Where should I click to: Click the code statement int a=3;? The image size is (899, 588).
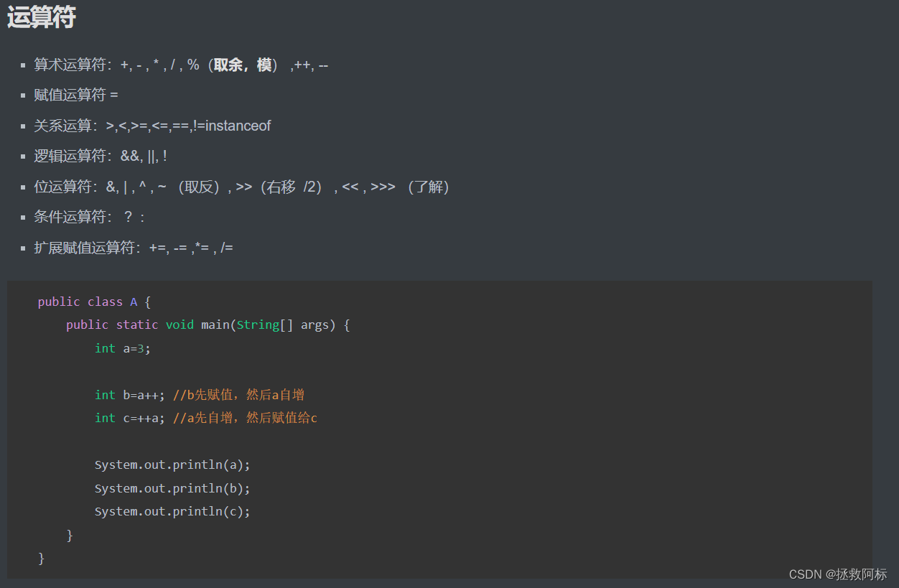point(123,348)
